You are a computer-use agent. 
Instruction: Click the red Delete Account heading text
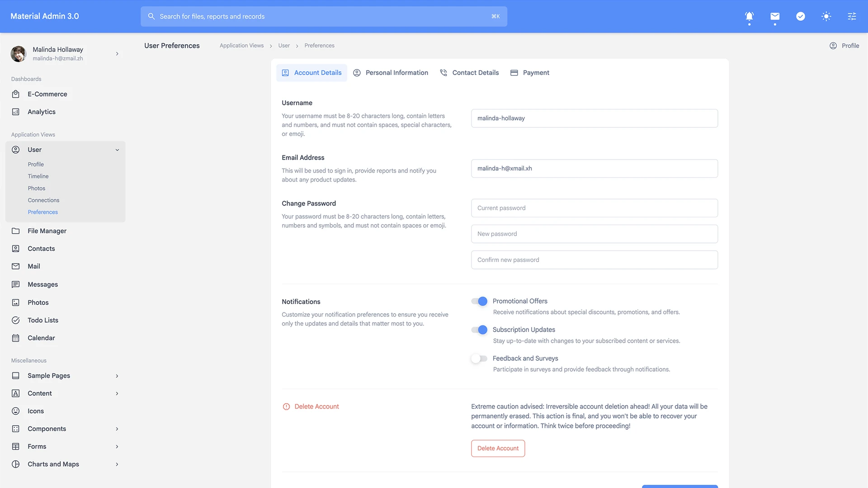click(316, 407)
